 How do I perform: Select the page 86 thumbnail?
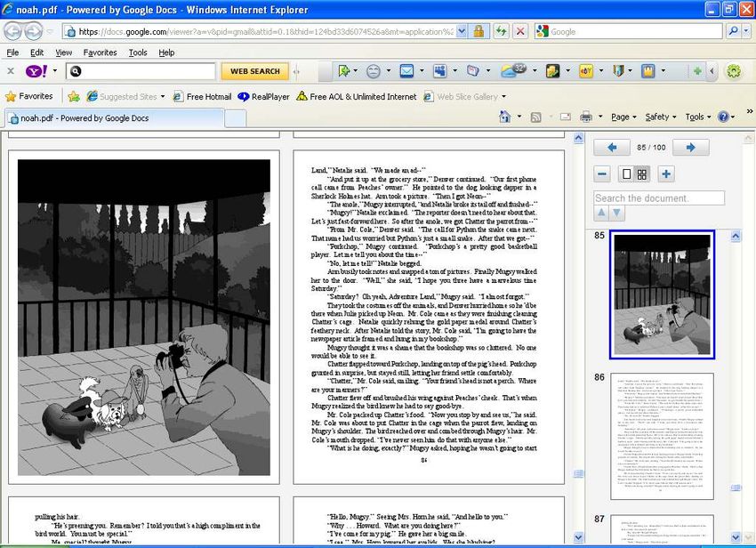662,436
